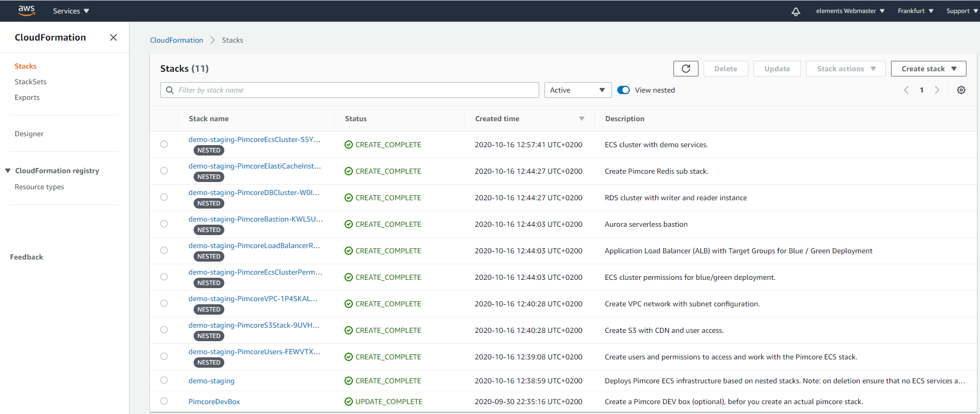Click 'Create Pimcore Redis sub stack.' description

coord(656,171)
